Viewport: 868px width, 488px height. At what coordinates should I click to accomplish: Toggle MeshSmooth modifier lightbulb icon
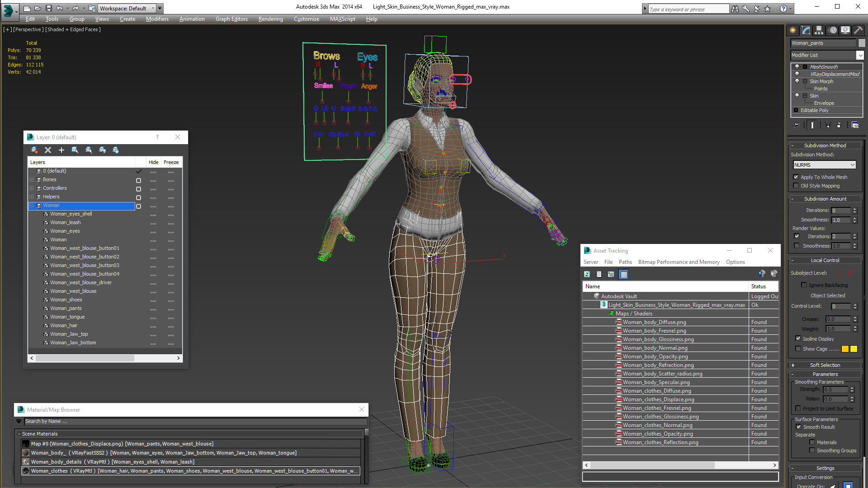click(x=797, y=67)
